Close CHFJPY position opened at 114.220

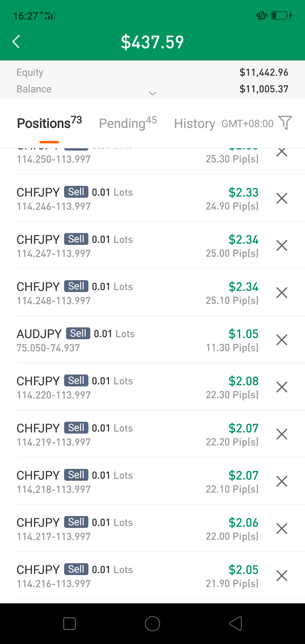pos(282,387)
